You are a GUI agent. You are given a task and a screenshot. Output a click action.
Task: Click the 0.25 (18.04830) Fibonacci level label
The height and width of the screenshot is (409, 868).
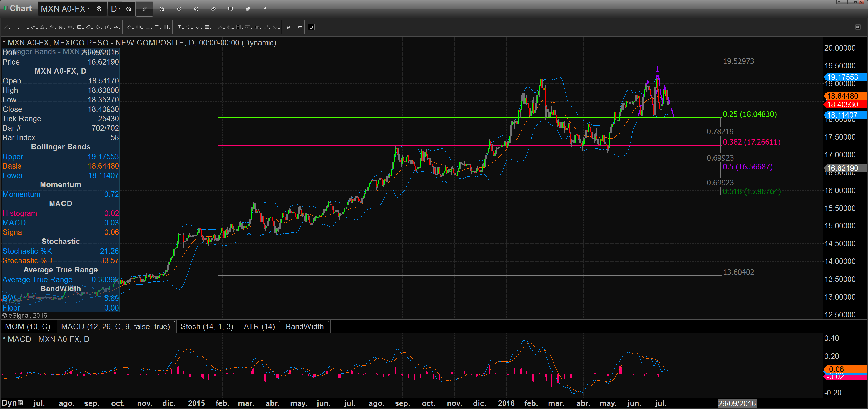pos(750,114)
